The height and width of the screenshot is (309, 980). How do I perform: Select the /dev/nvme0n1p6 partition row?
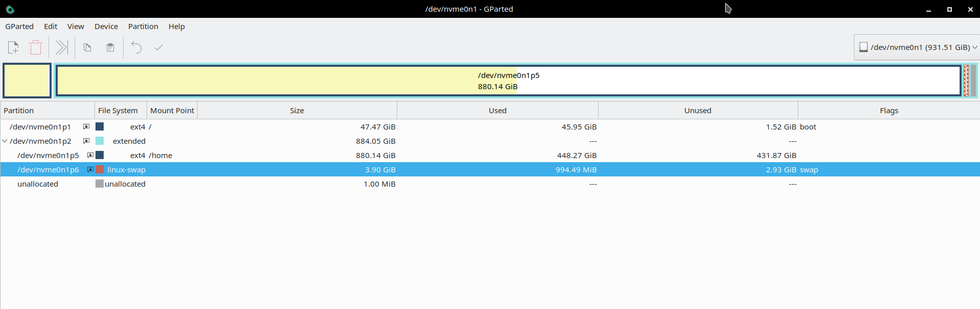(x=490, y=169)
